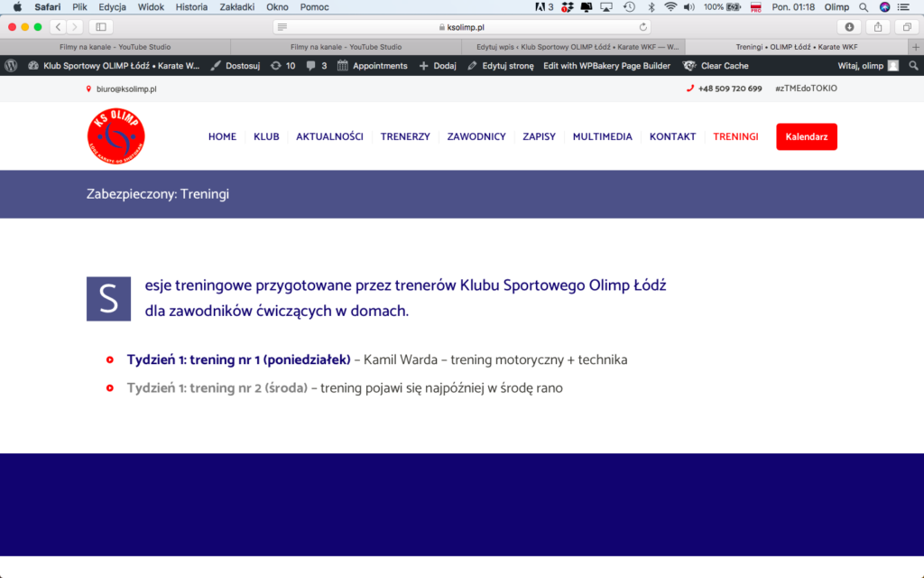
Task: Open the Witaj, olimp account menu
Action: 867,65
